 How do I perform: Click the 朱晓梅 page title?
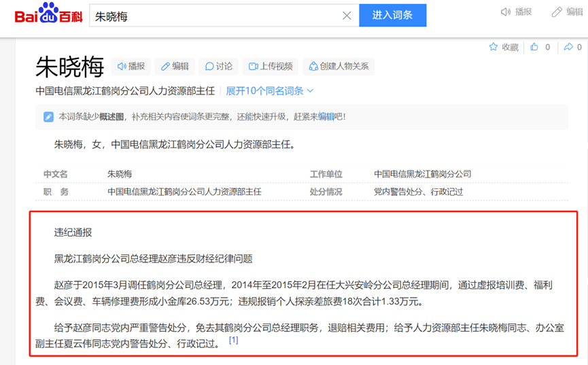[70, 67]
